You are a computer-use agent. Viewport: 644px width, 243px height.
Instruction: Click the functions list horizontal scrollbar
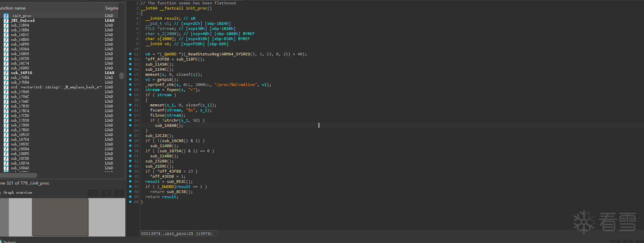coord(19,175)
